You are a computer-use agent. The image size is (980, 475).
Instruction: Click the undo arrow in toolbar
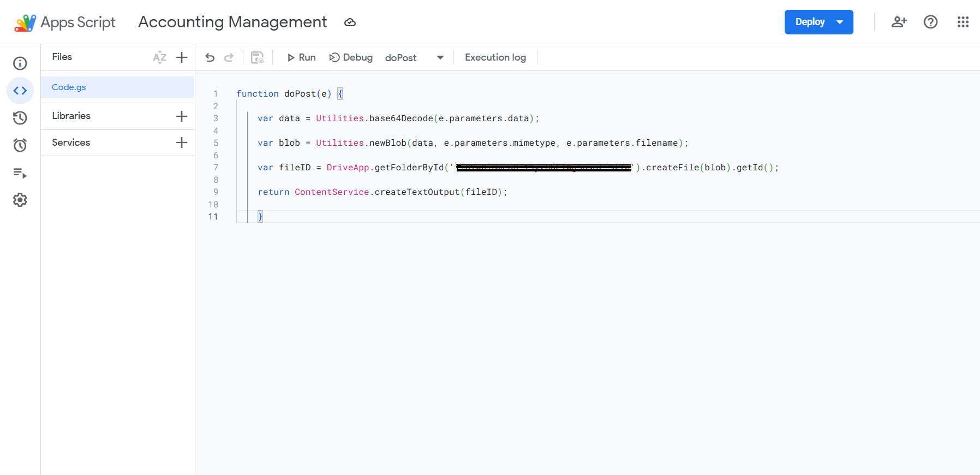click(210, 57)
